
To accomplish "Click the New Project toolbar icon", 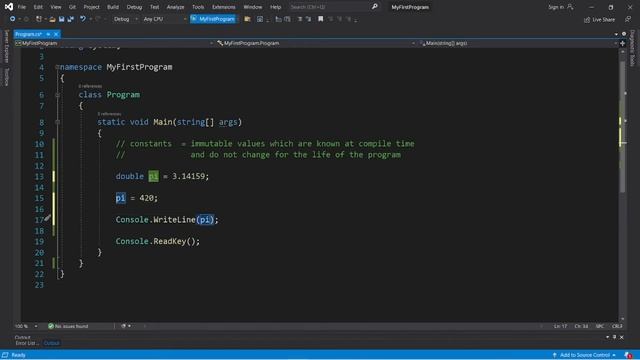I will coord(39,19).
